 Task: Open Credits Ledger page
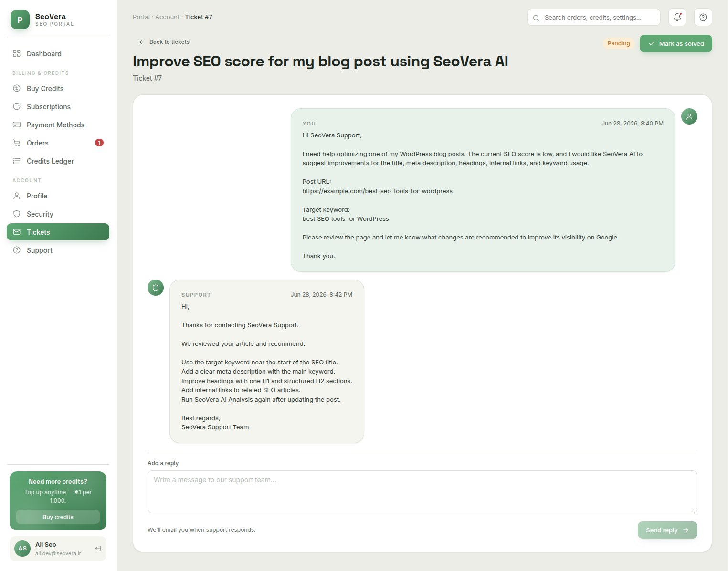point(58,161)
